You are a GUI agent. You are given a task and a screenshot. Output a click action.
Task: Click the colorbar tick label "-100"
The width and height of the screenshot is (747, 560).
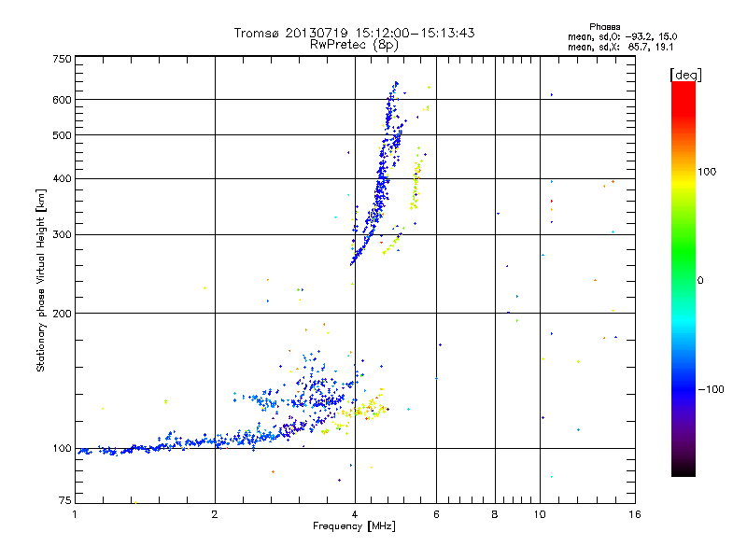click(711, 389)
